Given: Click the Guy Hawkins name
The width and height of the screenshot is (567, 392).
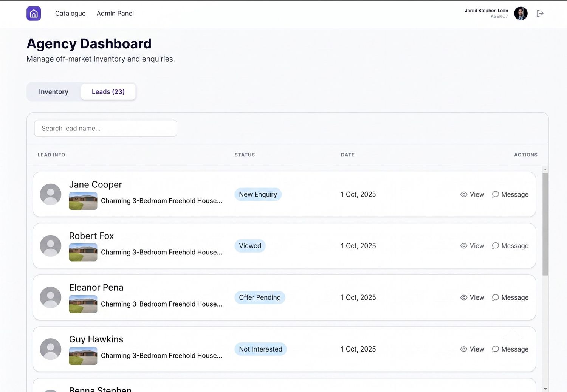Looking at the screenshot, I should point(96,339).
